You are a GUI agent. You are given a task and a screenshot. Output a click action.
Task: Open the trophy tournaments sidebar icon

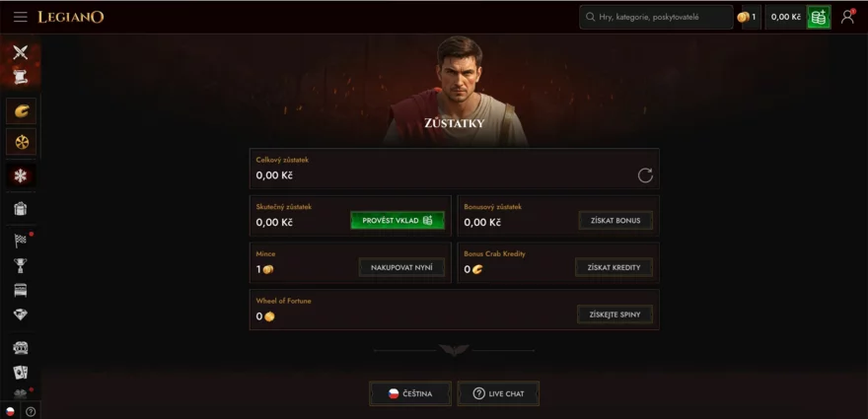[21, 265]
